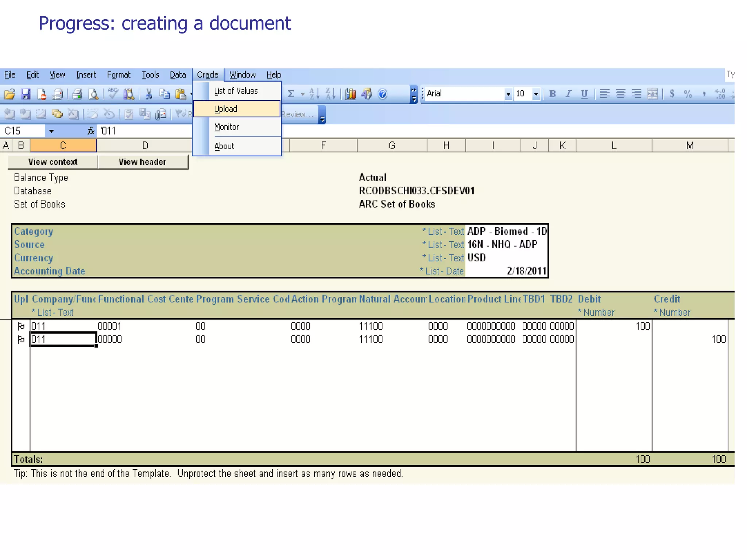Image resolution: width=747 pixels, height=560 pixels.
Task: Click the attachment paperclip icon on reviewing toolbar
Action: pos(160,114)
